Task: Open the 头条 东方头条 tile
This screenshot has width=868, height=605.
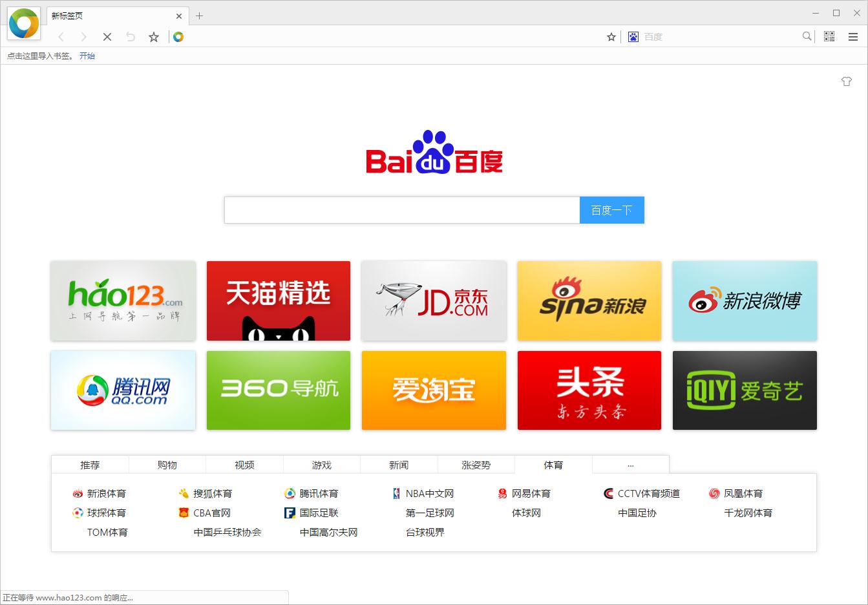Action: click(x=589, y=390)
